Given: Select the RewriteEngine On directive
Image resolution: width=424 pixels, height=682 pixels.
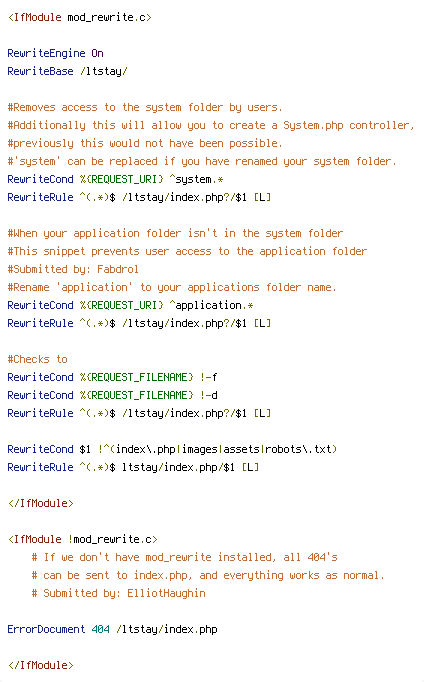Looking at the screenshot, I should (55, 53).
